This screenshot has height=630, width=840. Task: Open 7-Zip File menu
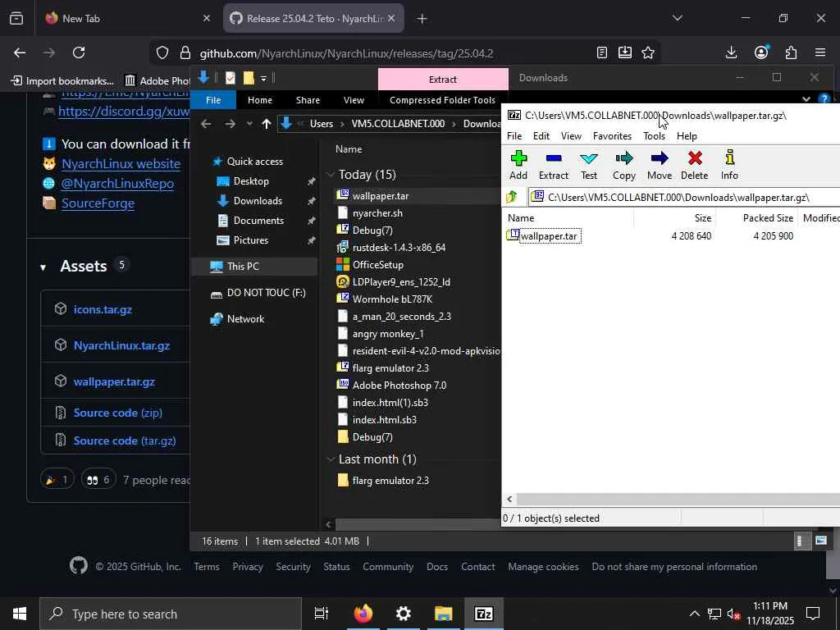point(514,136)
